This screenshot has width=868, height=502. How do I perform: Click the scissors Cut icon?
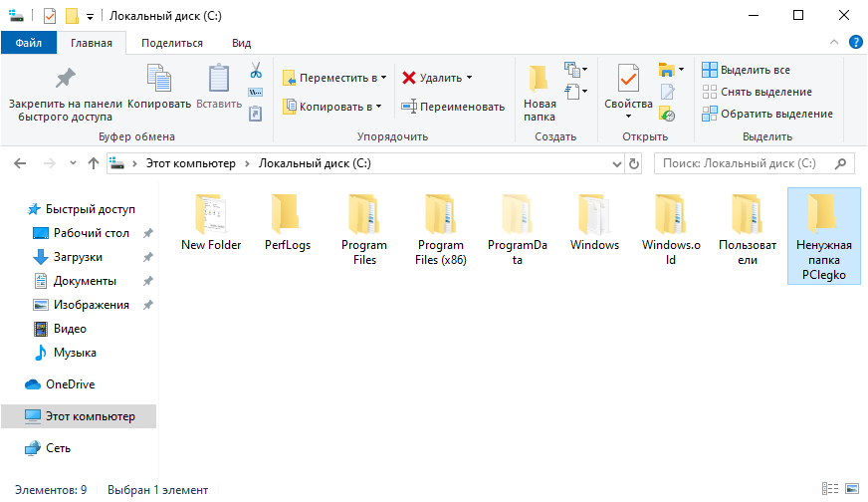[255, 71]
